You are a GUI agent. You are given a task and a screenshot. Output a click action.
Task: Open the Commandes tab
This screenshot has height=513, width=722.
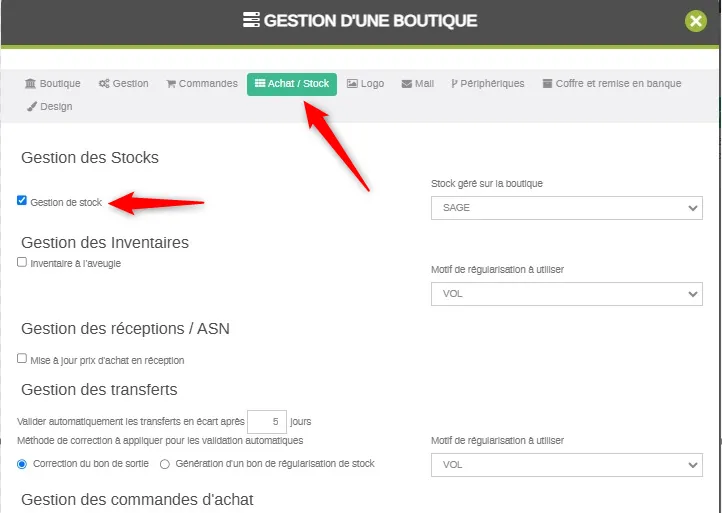(202, 84)
